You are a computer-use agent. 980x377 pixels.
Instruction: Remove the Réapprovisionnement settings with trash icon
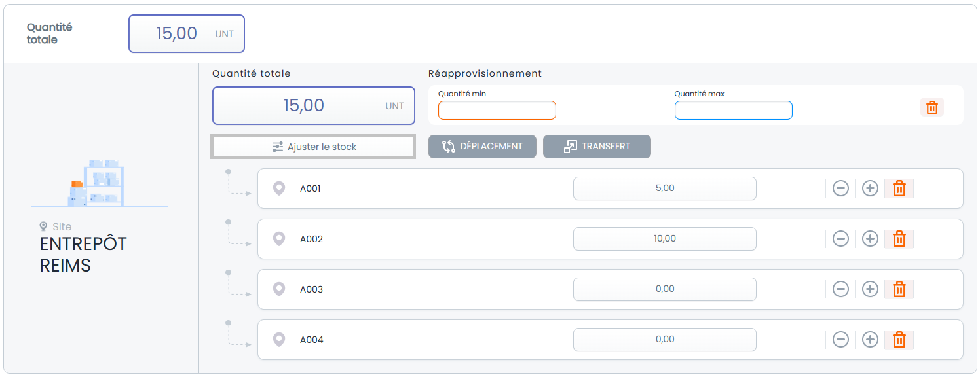pyautogui.click(x=932, y=107)
